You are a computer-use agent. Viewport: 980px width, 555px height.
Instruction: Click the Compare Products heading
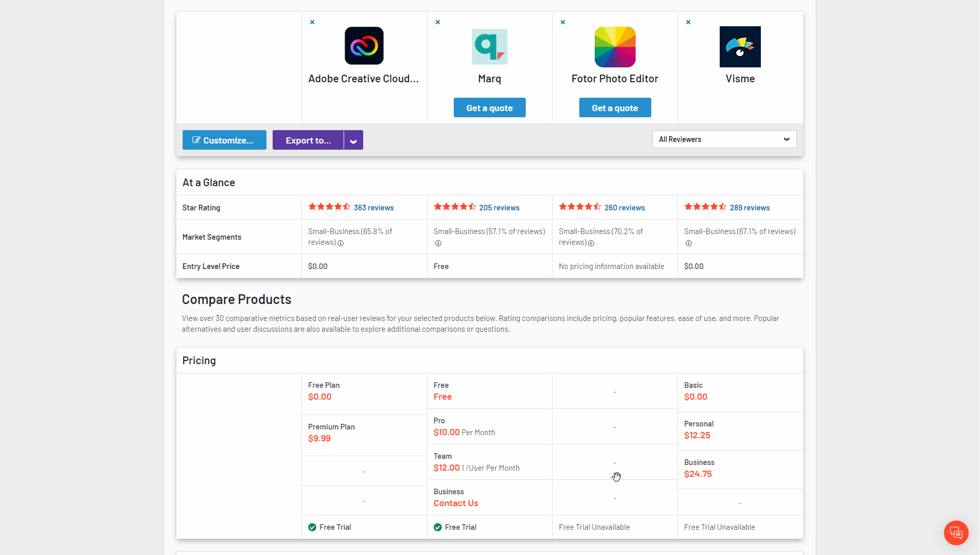(x=237, y=299)
